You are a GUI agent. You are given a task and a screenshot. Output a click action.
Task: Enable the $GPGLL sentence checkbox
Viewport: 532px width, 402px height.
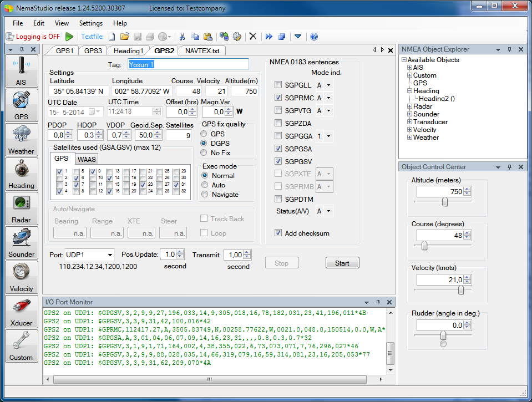tap(278, 85)
